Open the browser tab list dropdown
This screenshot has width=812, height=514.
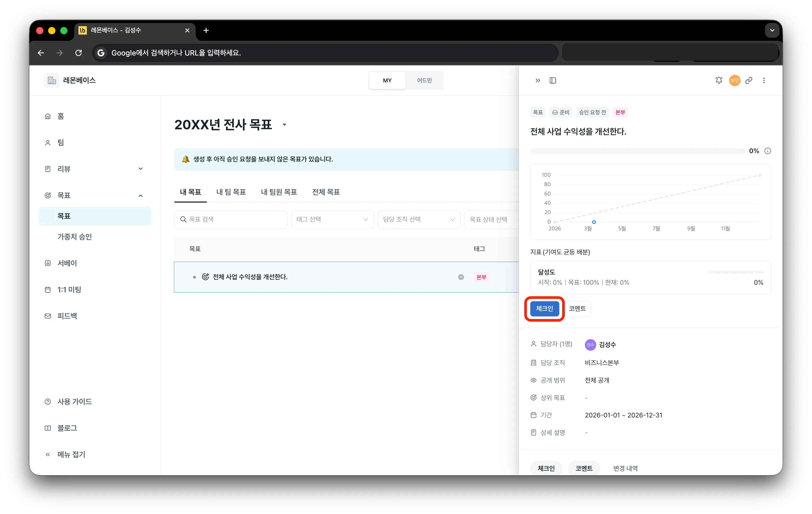pos(772,31)
